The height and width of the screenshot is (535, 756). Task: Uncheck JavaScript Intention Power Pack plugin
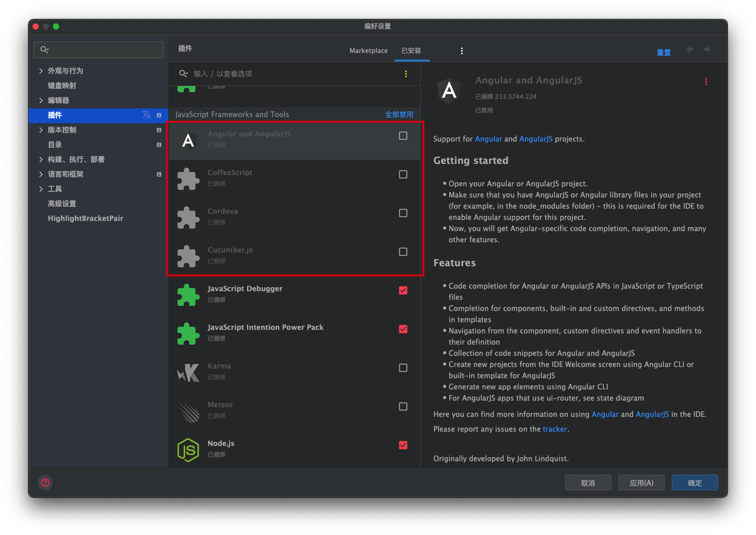tap(403, 329)
